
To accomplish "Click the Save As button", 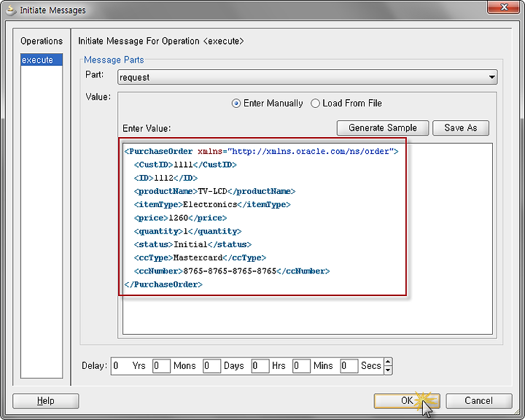I will pyautogui.click(x=461, y=128).
